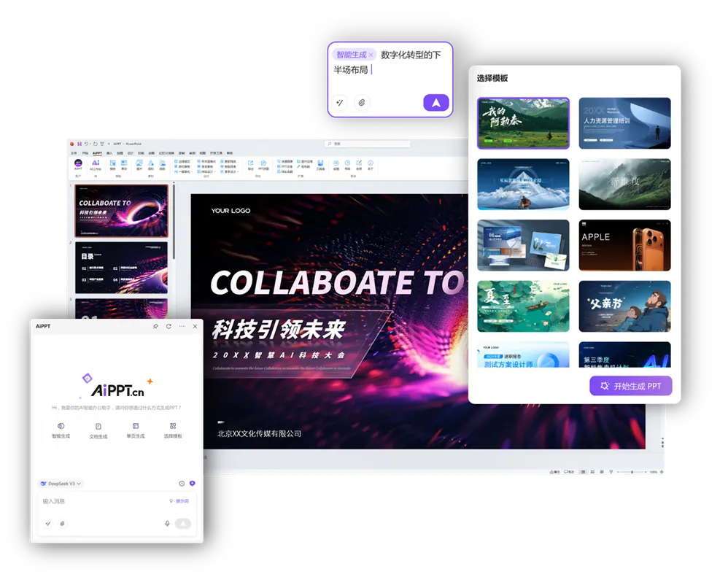Refresh the AiPPT panel
Image resolution: width=728 pixels, height=577 pixels.
tap(169, 326)
